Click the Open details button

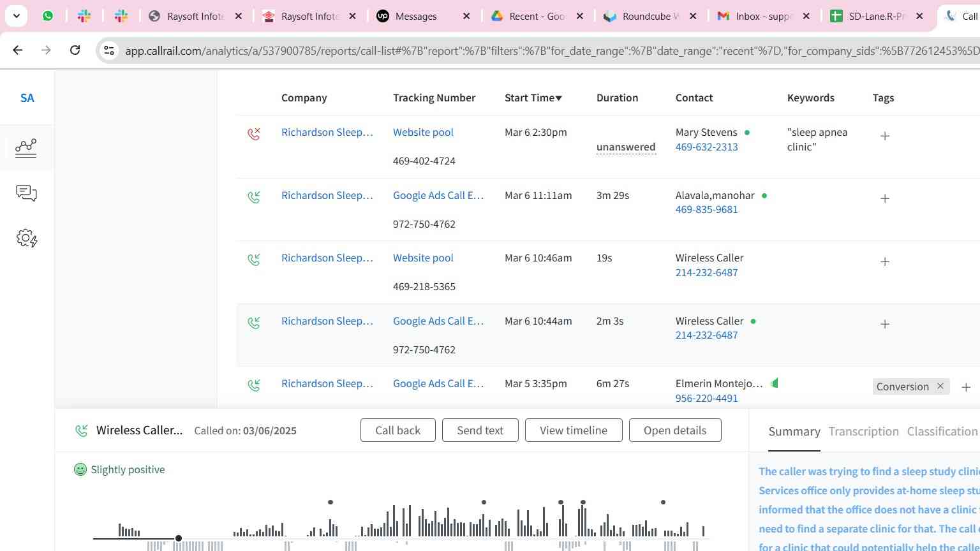click(675, 430)
